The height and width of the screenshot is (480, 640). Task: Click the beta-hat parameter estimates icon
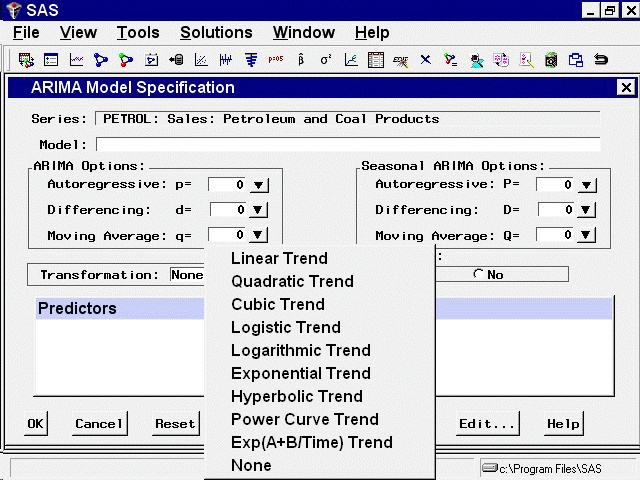301,60
